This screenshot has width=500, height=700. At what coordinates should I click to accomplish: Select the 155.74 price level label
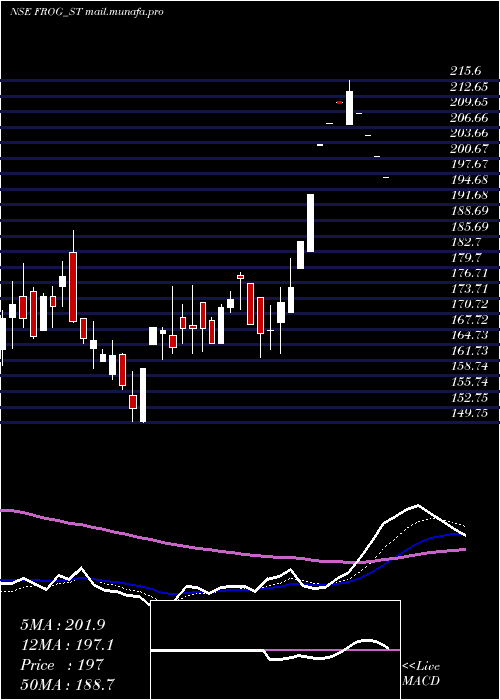[469, 382]
